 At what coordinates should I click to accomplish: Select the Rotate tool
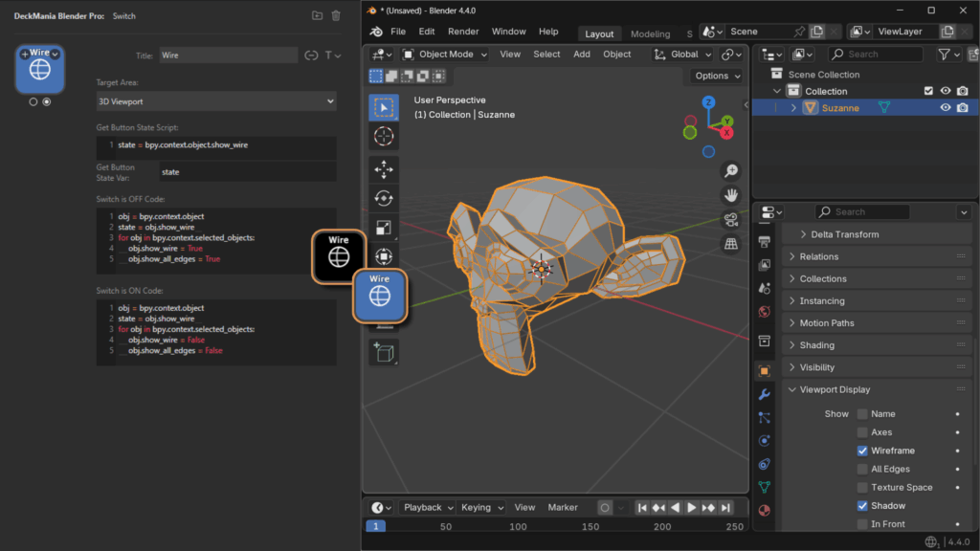(x=384, y=198)
